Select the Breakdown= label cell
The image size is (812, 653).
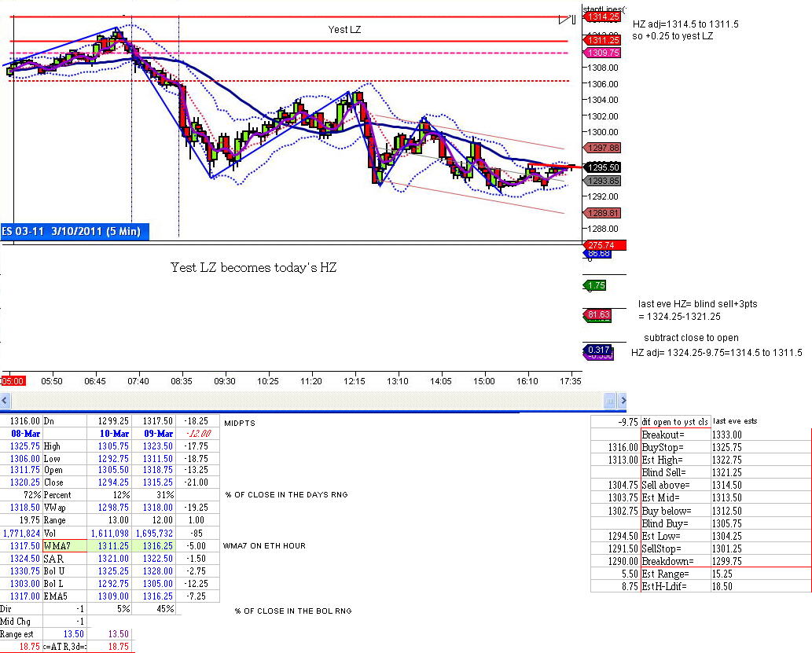676,561
